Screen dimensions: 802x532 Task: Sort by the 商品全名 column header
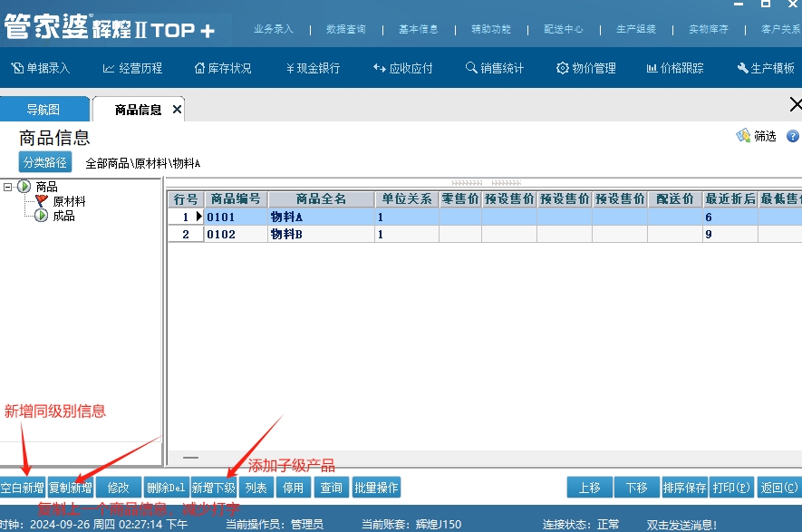(x=321, y=199)
